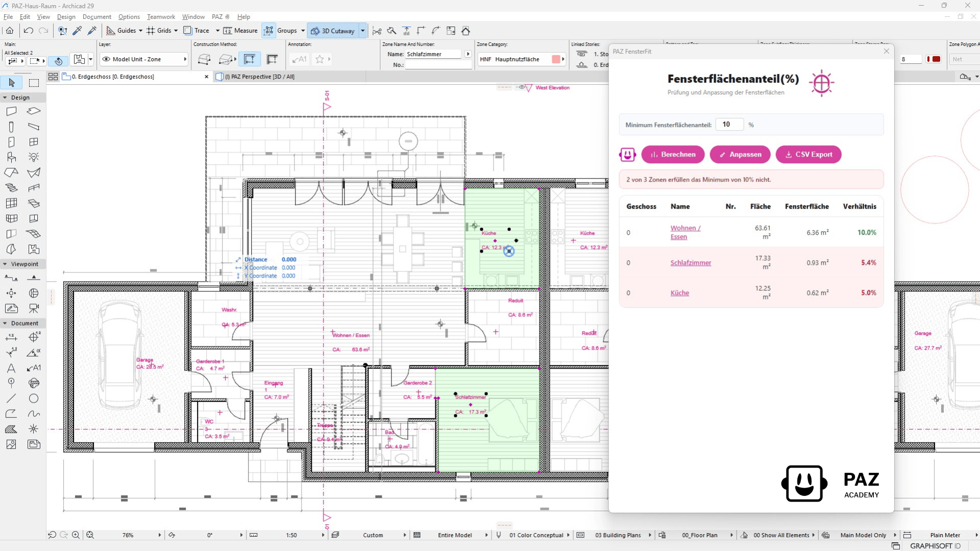Select the Label tool
980x551 pixels.
[x=34, y=368]
